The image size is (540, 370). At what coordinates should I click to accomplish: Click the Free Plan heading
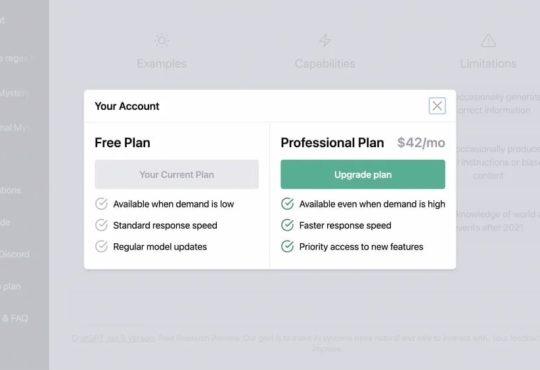point(122,143)
